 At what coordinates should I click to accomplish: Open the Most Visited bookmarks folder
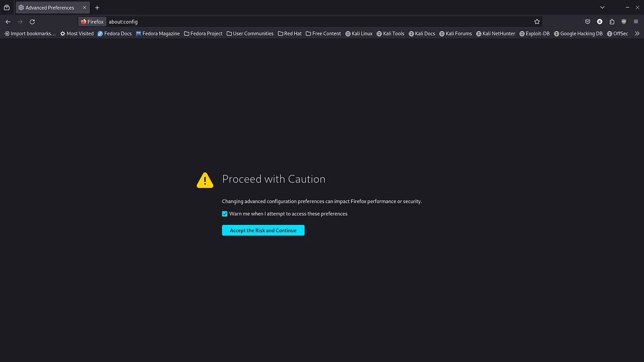(76, 33)
